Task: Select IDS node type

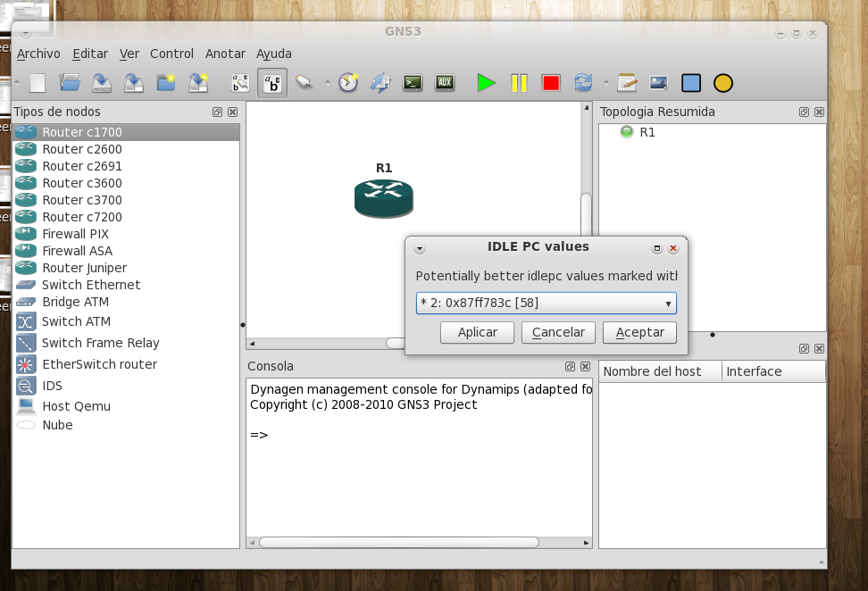Action: (126, 386)
